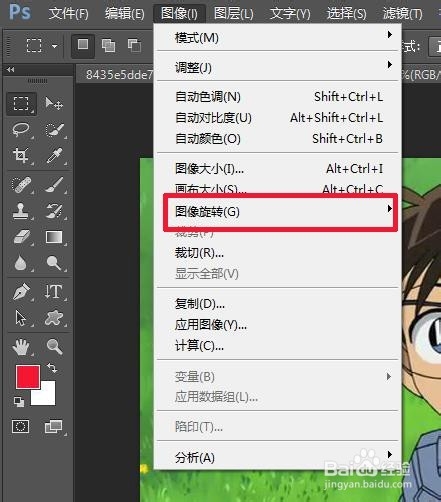
Task: Toggle Quick Mask mode
Action: click(21, 426)
